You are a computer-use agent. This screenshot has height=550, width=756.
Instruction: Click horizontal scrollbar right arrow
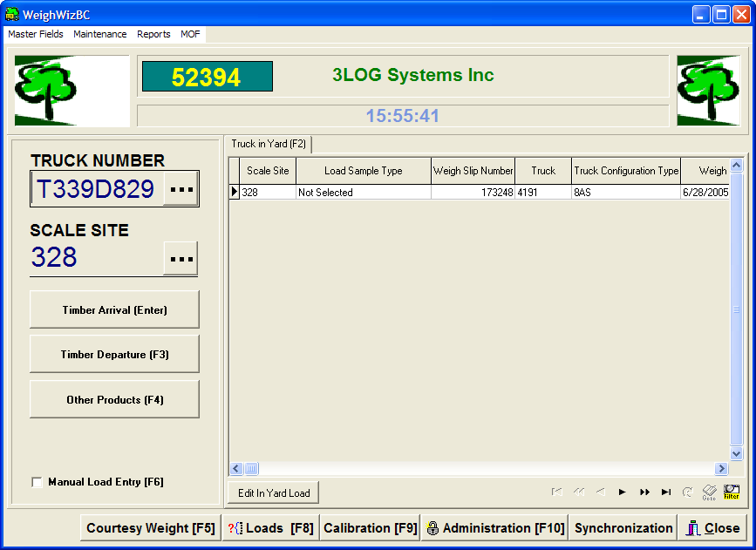pyautogui.click(x=721, y=469)
